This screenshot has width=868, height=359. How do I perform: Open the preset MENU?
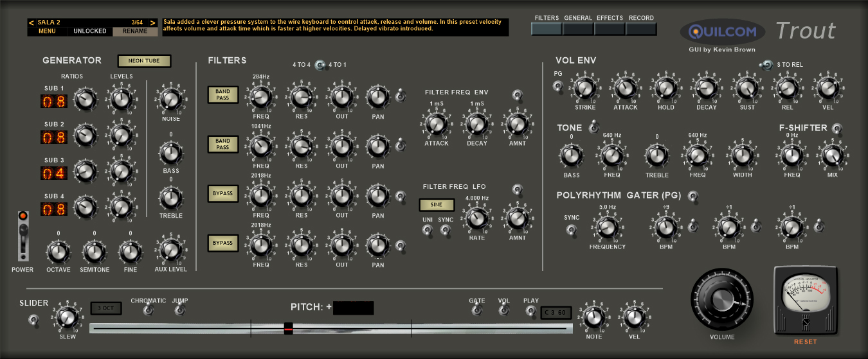tap(48, 31)
